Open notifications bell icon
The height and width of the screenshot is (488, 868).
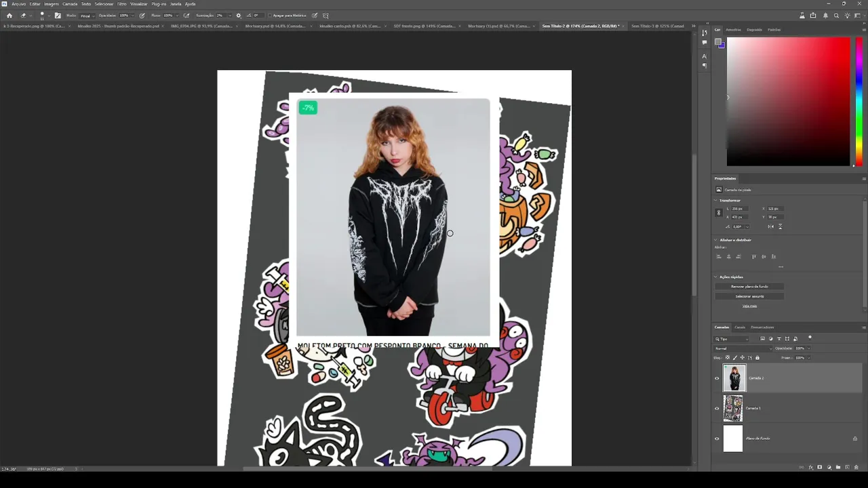pyautogui.click(x=825, y=16)
